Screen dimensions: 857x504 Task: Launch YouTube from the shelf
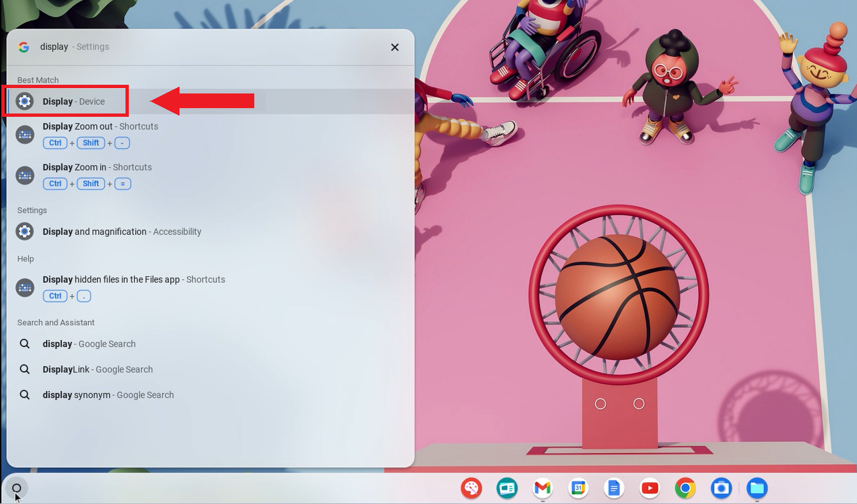pyautogui.click(x=649, y=489)
